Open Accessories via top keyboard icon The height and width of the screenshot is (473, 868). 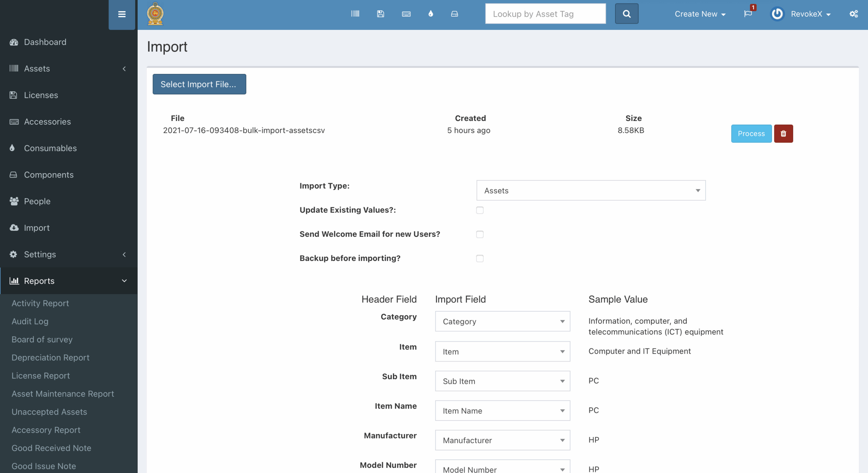pos(406,14)
